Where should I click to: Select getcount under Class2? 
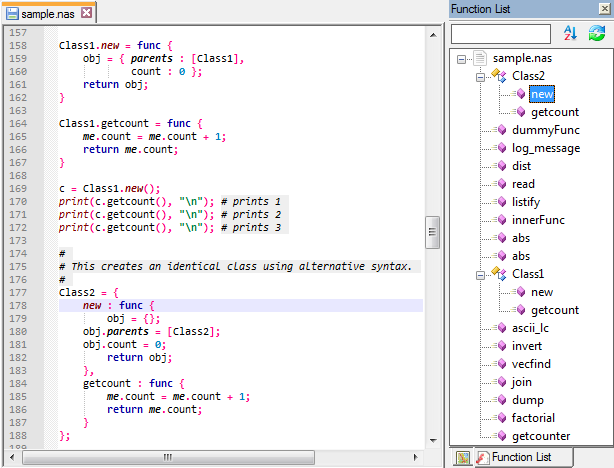pyautogui.click(x=555, y=112)
